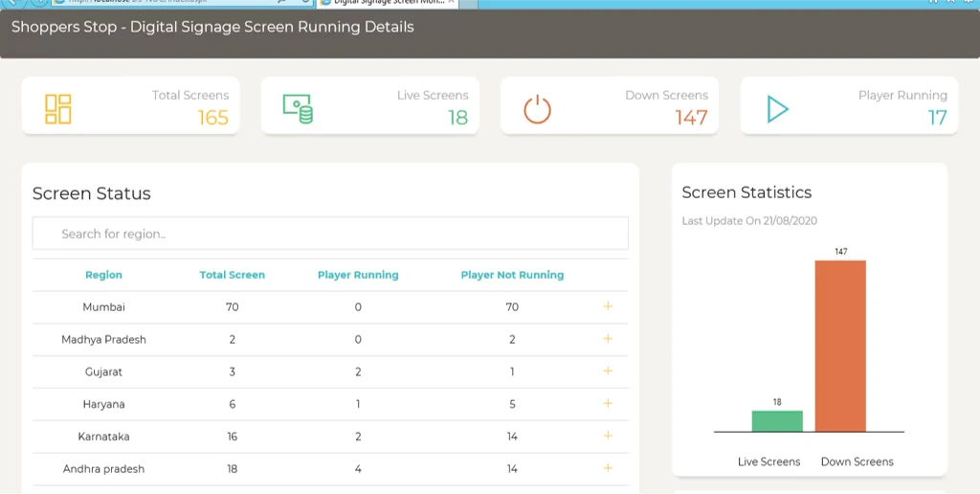The width and height of the screenshot is (980, 494).
Task: Click the Total Screen column header
Action: pos(232,275)
